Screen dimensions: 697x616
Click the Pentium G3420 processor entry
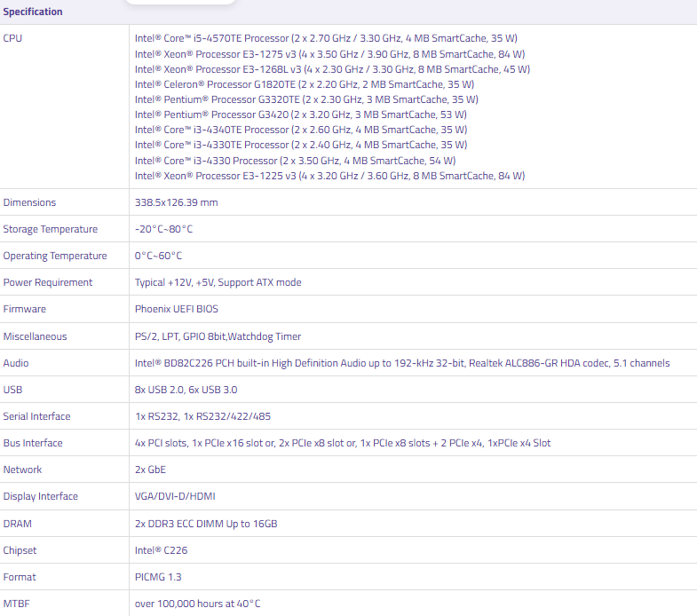[300, 115]
